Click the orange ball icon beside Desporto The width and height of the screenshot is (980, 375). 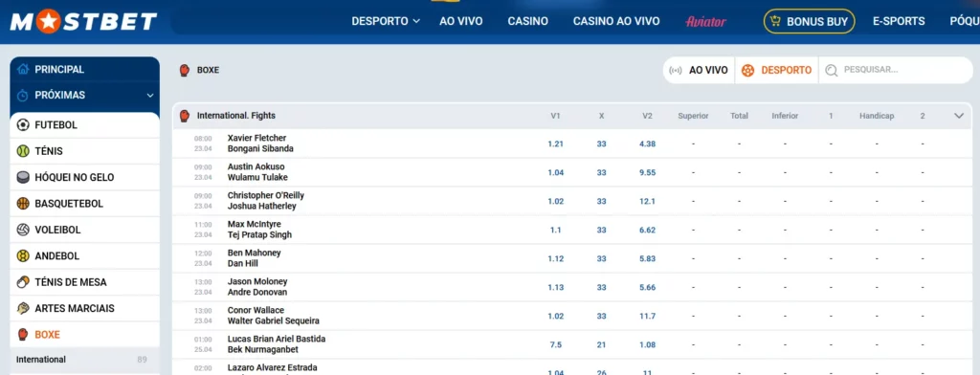pyautogui.click(x=747, y=71)
